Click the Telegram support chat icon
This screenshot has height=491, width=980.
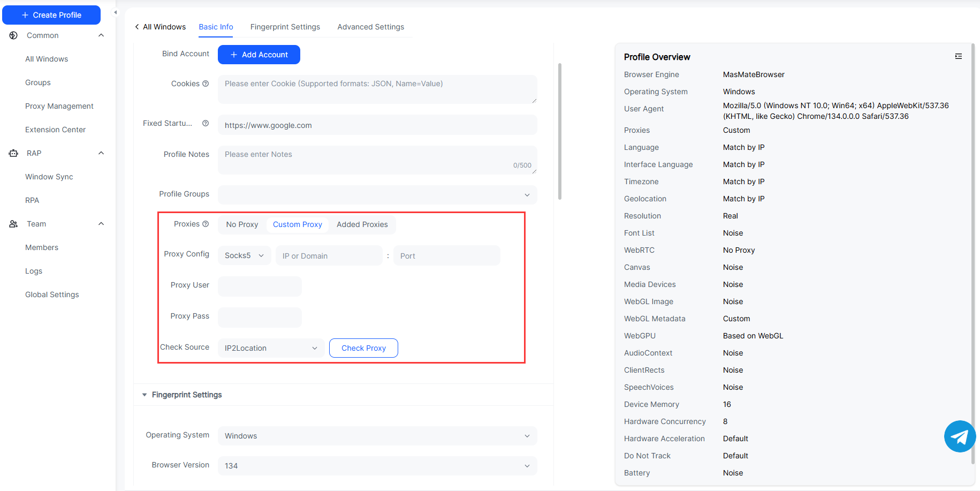[960, 436]
